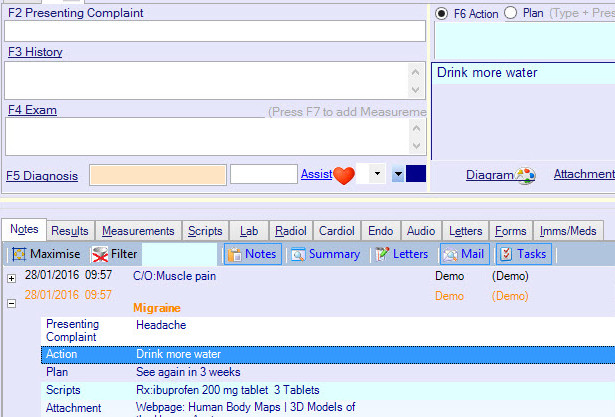Click the Summary magnifier icon

(x=298, y=255)
